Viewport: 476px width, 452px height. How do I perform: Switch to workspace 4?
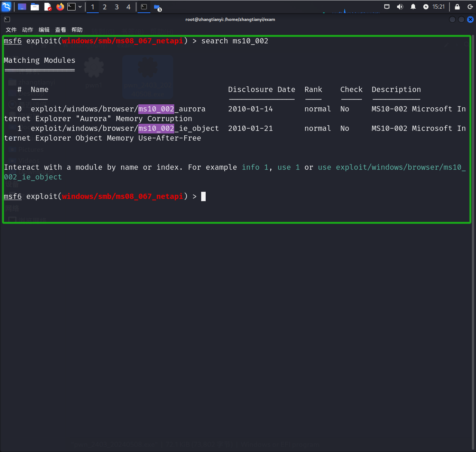(x=128, y=7)
